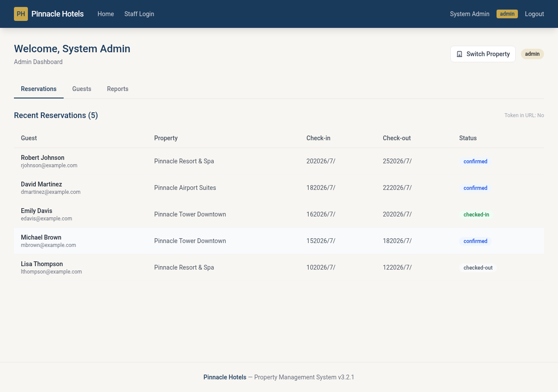Click email mbrown@example.com

pyautogui.click(x=48, y=245)
